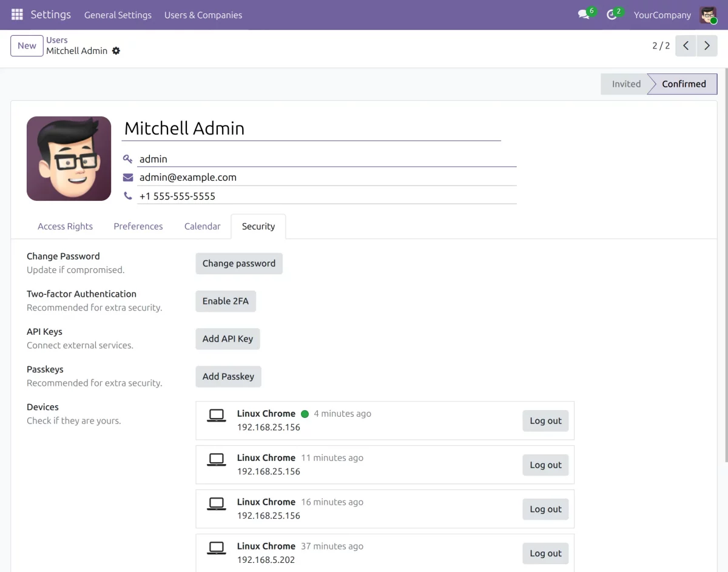The image size is (728, 572).
Task: Click the laptop icon for the 4 minutes ago device
Action: pyautogui.click(x=217, y=416)
